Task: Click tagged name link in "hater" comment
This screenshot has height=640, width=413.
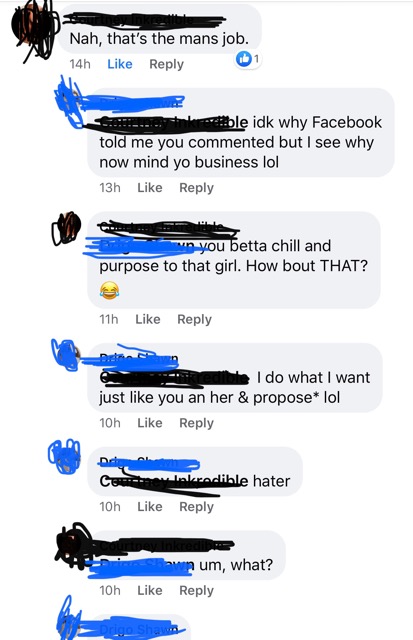Action: pyautogui.click(x=174, y=481)
